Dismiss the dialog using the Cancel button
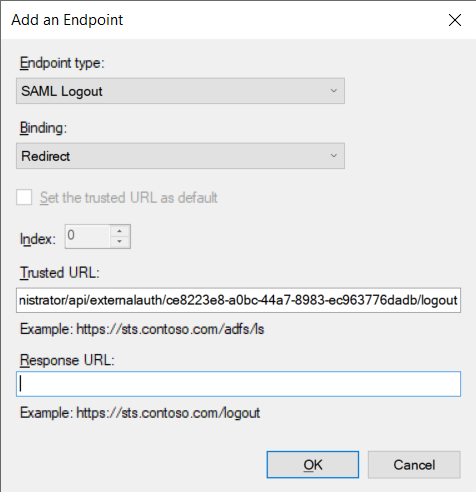 point(414,465)
